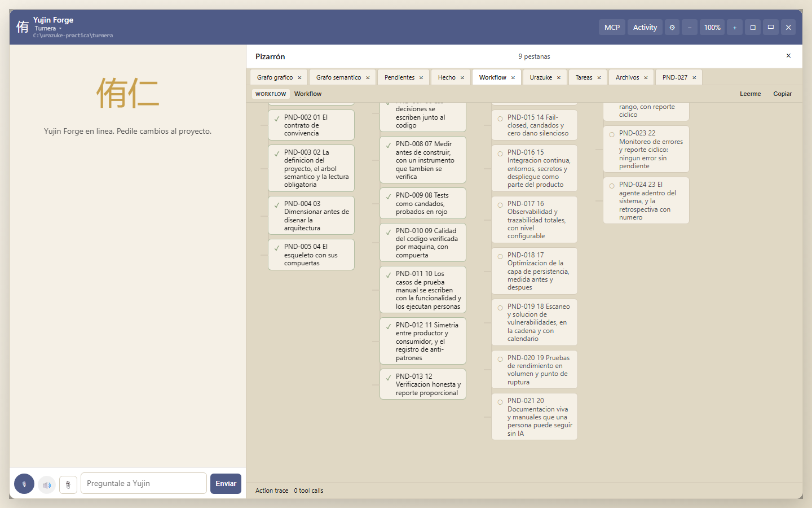
Task: Close the Pendientes tab
Action: pyautogui.click(x=421, y=78)
